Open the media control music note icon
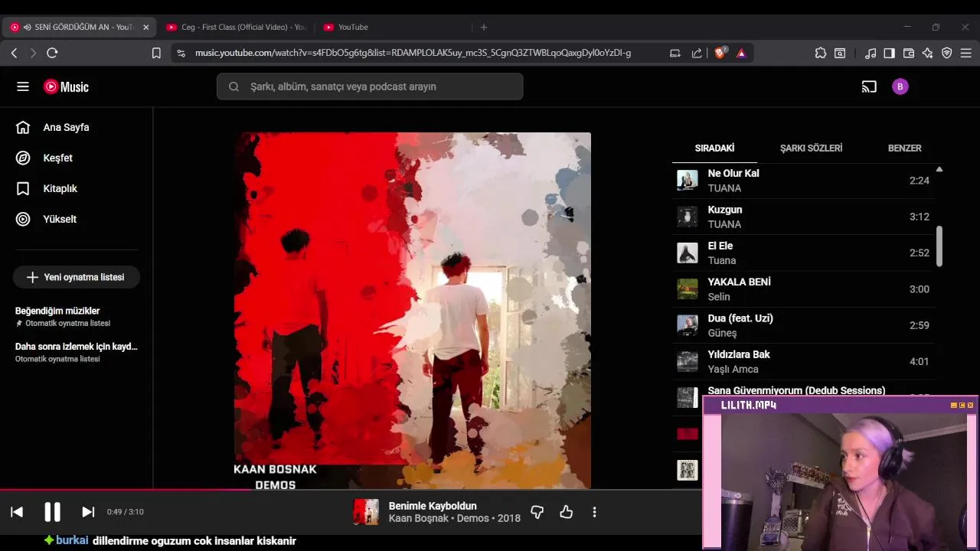This screenshot has width=980, height=551. (871, 53)
